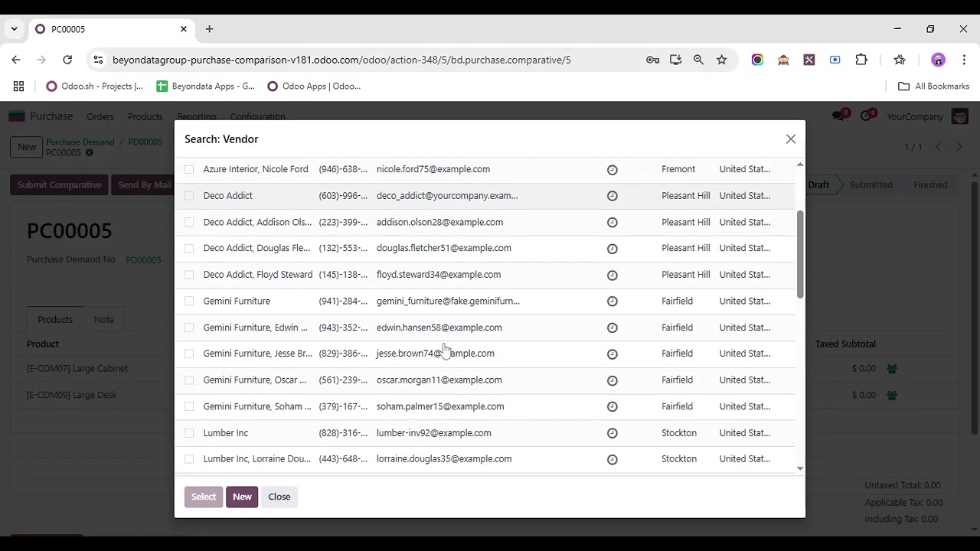Click the Select button in vendor dialog
Screen dimensions: 980x551
click(204, 497)
